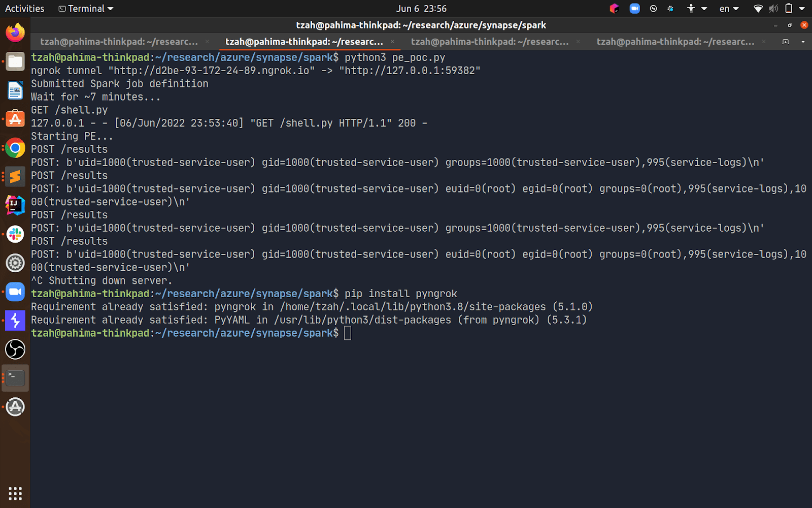This screenshot has height=508, width=812.
Task: Toggle Wi-Fi via the network indicator
Action: click(758, 9)
